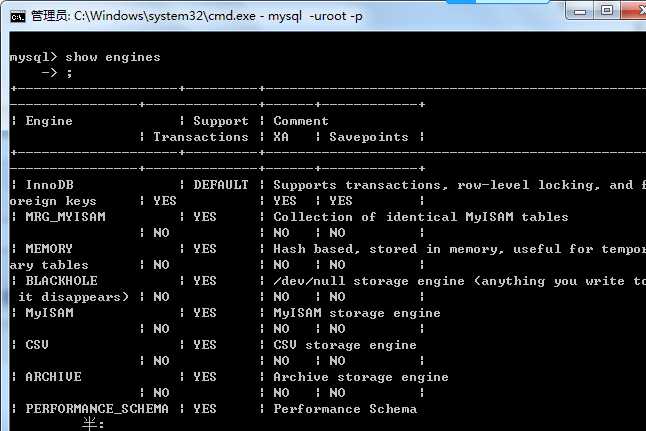Click the Transactions column header
The height and width of the screenshot is (431, 646).
coord(200,137)
